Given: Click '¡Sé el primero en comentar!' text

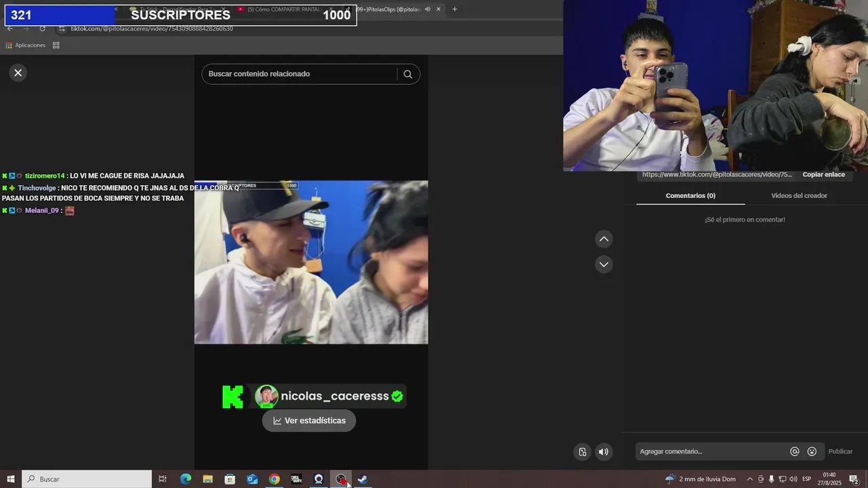Looking at the screenshot, I should tap(745, 220).
